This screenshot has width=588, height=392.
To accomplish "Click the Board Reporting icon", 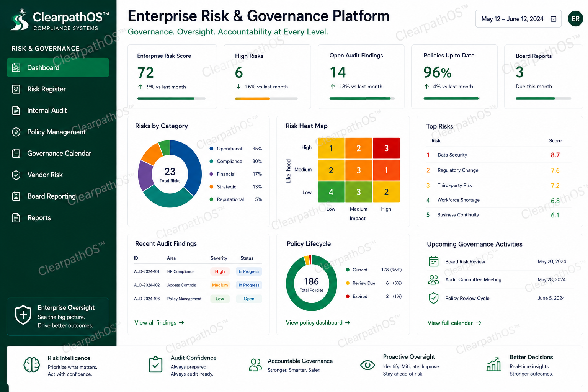I will coord(16,196).
